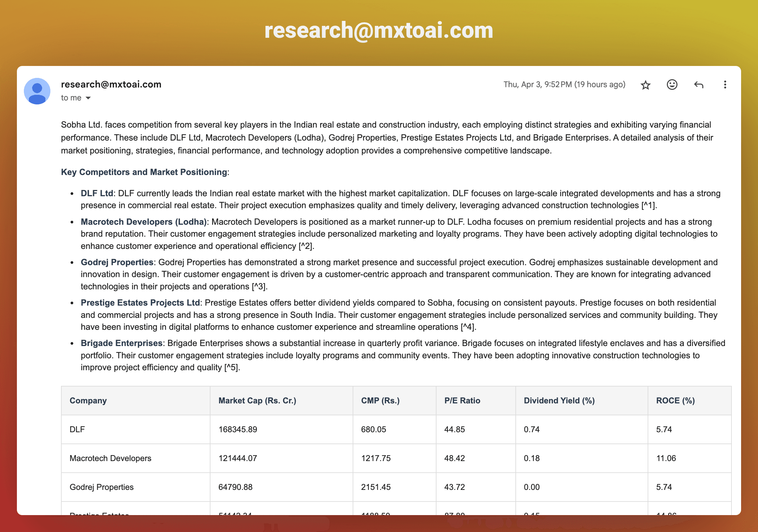The width and height of the screenshot is (758, 532).
Task: Click Macrotech P/E ratio 48.42
Action: [x=454, y=458]
